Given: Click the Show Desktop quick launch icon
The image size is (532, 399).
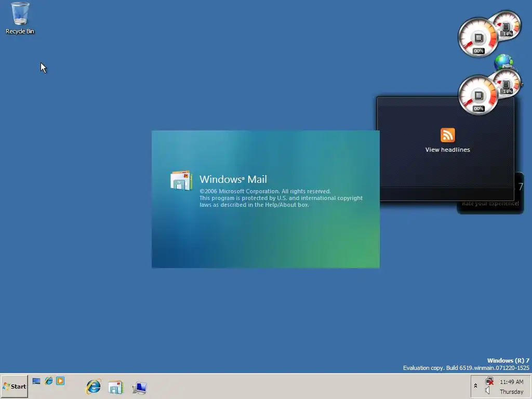Looking at the screenshot, I should click(x=36, y=381).
